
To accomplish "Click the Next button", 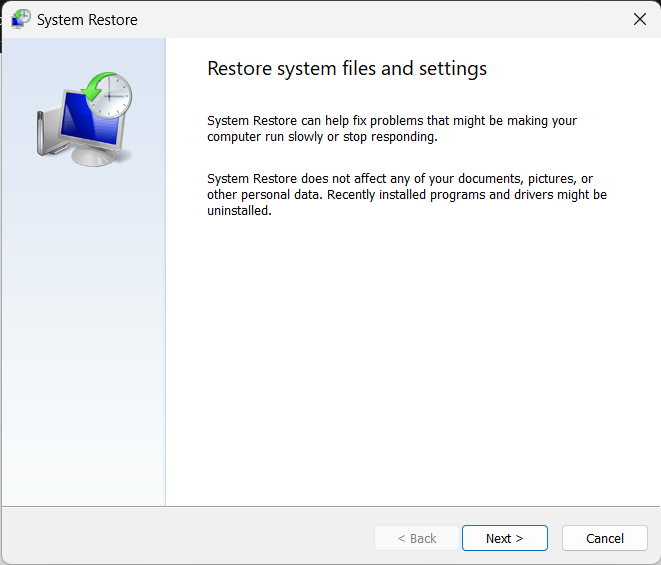I will pyautogui.click(x=505, y=538).
